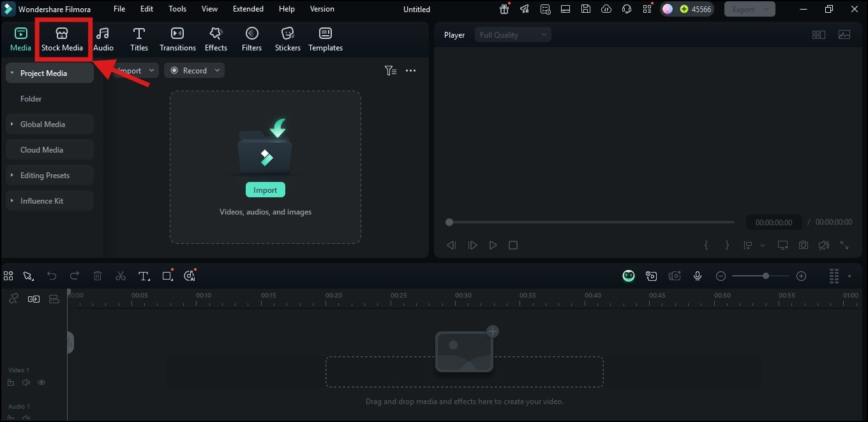Open the Stock Media panel
The height and width of the screenshot is (422, 868).
pos(62,38)
